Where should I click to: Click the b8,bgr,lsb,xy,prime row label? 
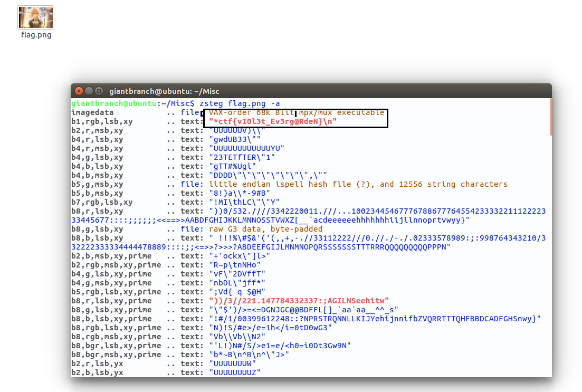coord(116,346)
